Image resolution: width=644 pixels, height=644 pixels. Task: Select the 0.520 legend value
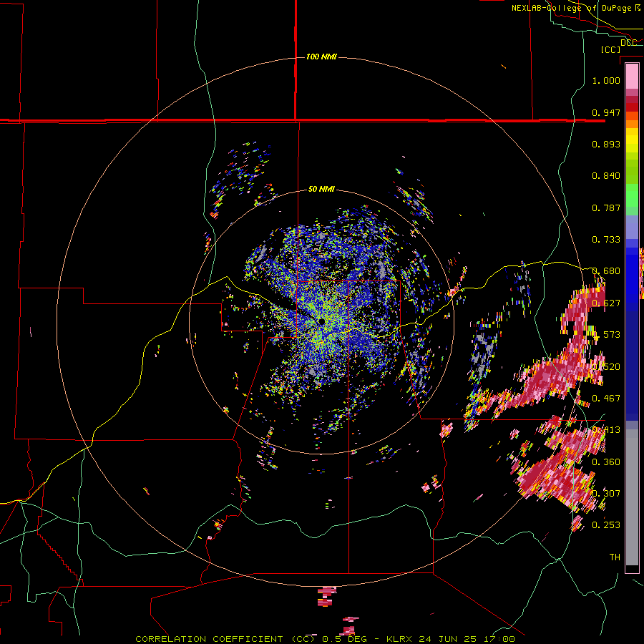[x=606, y=367]
